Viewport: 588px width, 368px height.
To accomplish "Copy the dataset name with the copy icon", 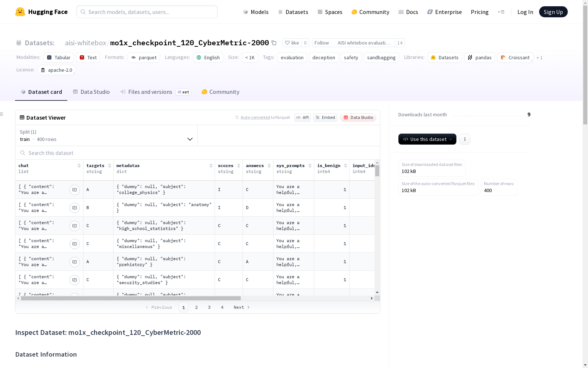I will pos(274,43).
